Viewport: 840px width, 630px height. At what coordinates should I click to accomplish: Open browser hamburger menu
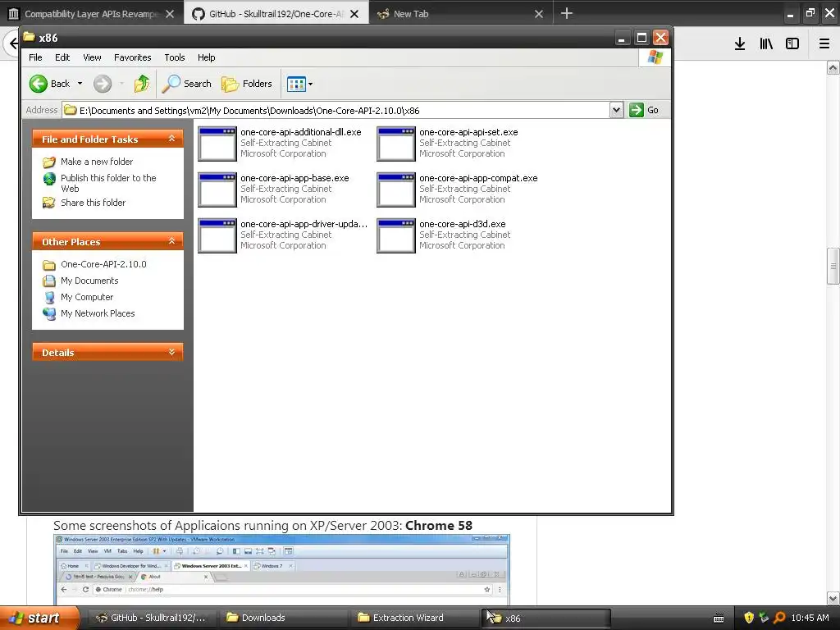[824, 44]
